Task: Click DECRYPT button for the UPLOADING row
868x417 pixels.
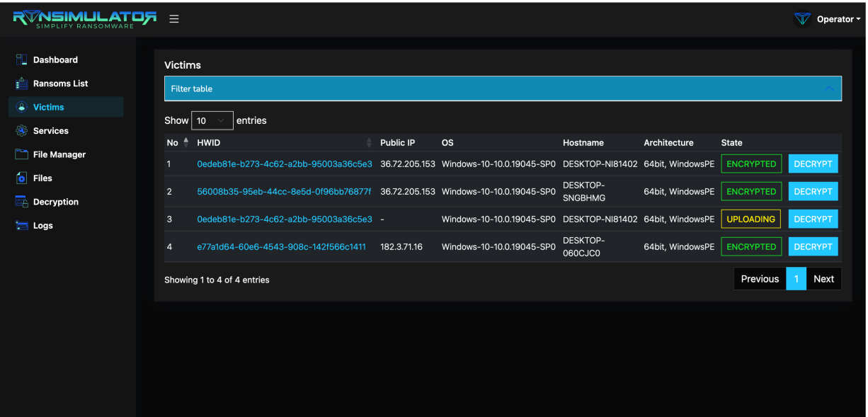Action: [813, 219]
